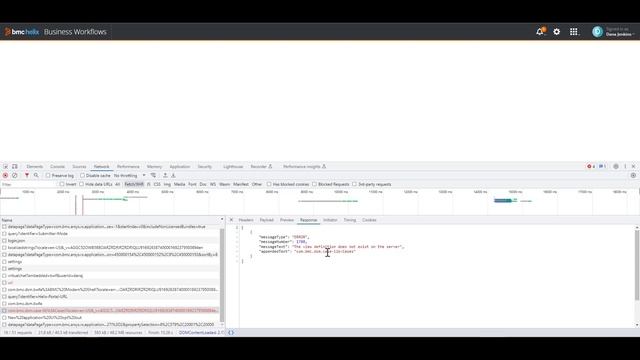Open the application launcher grid icon
The height and width of the screenshot is (360, 640).
573,31
